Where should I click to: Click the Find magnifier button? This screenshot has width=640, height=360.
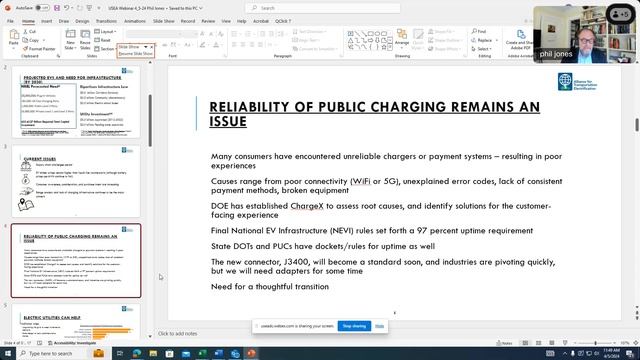[x=479, y=31]
